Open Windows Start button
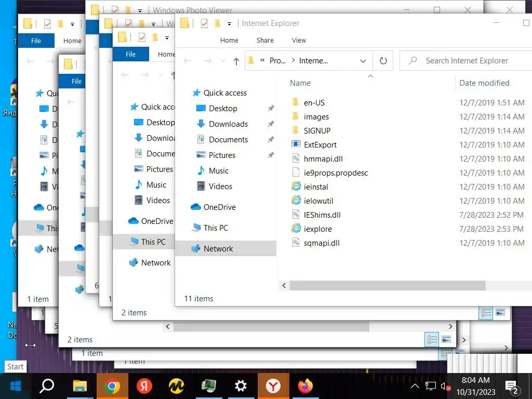Screen dimensions: 532x399 16,386
